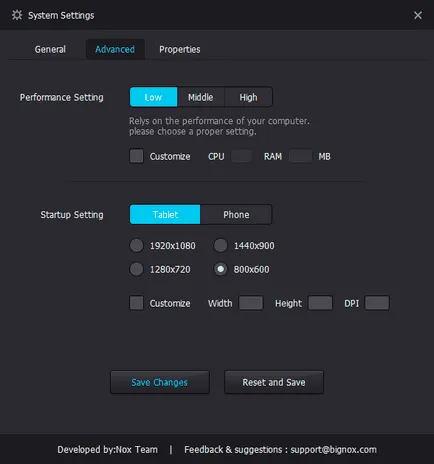Select High performance setting
Screen dimensions: 434x464
(248, 97)
